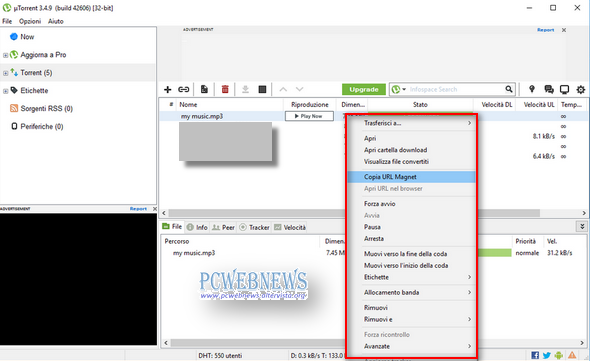590x361 pixels.
Task: Click the Add Torrent plus icon
Action: pos(168,89)
